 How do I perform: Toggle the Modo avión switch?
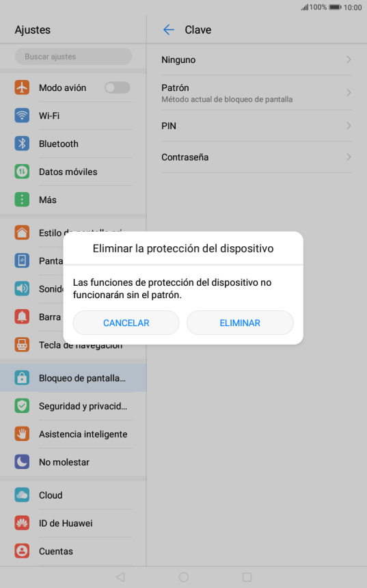tap(118, 88)
